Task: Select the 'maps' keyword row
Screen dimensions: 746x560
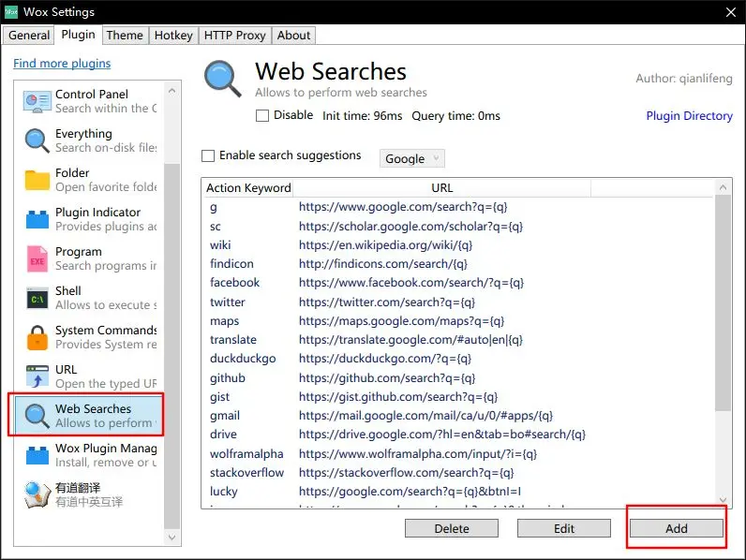Action: 457,321
